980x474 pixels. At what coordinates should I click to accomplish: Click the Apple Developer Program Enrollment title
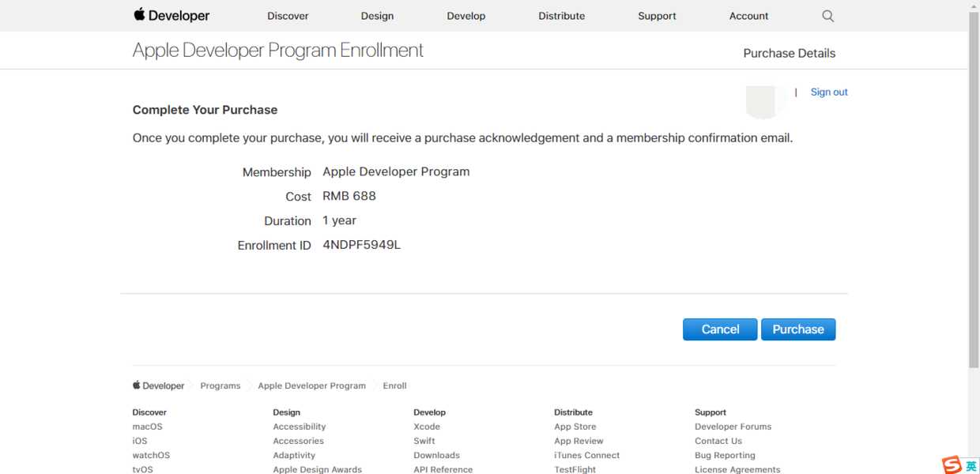pos(278,51)
